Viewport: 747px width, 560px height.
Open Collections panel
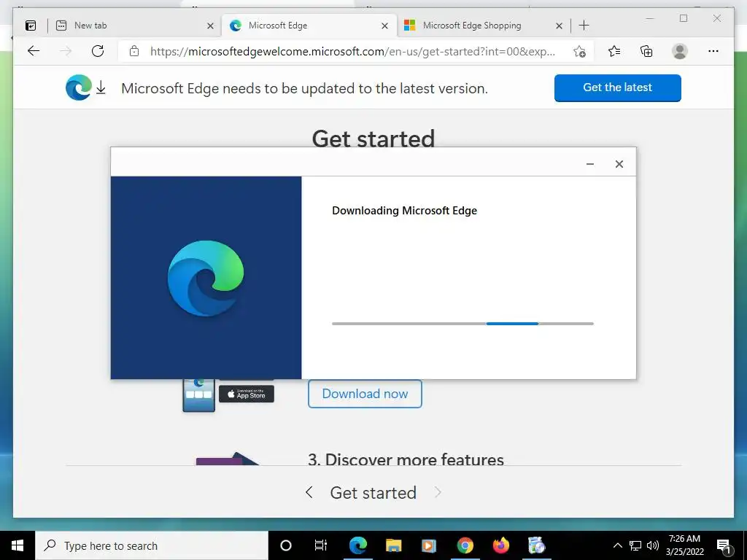tap(646, 51)
